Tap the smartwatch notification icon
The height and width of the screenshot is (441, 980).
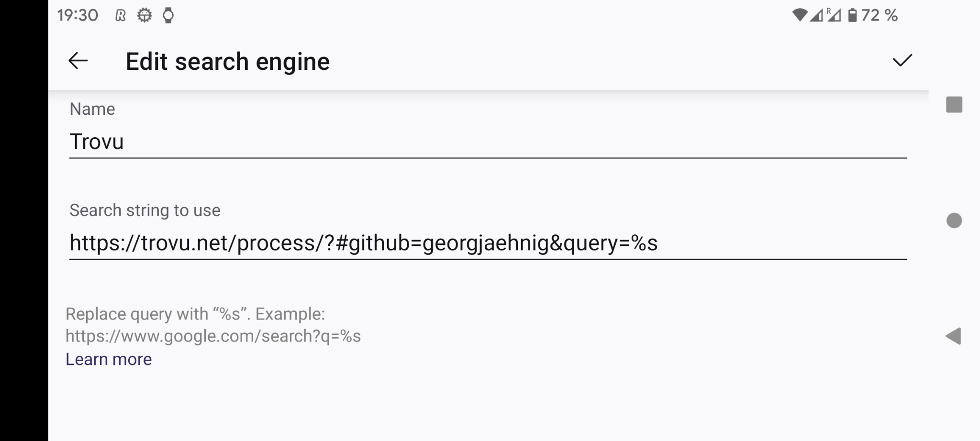pyautogui.click(x=167, y=15)
